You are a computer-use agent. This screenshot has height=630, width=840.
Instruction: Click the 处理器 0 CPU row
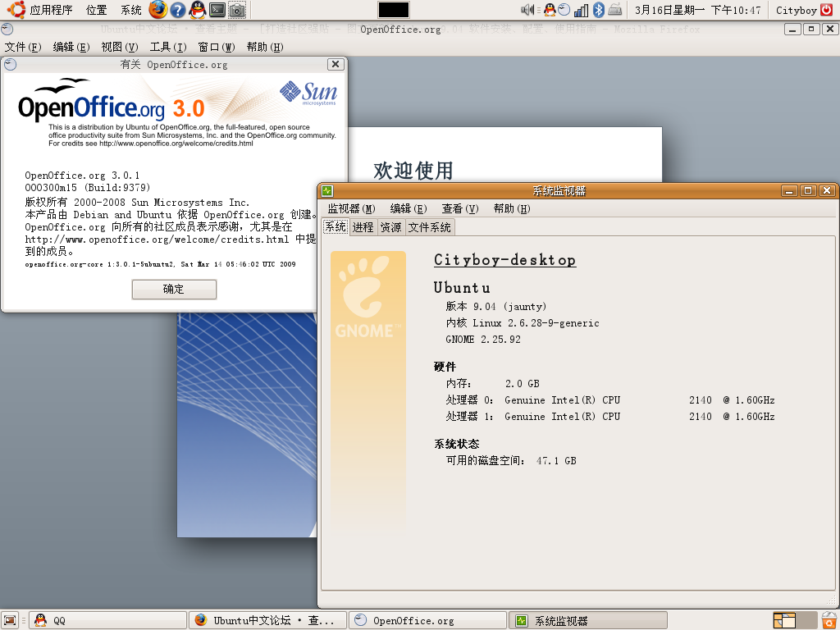tap(610, 400)
